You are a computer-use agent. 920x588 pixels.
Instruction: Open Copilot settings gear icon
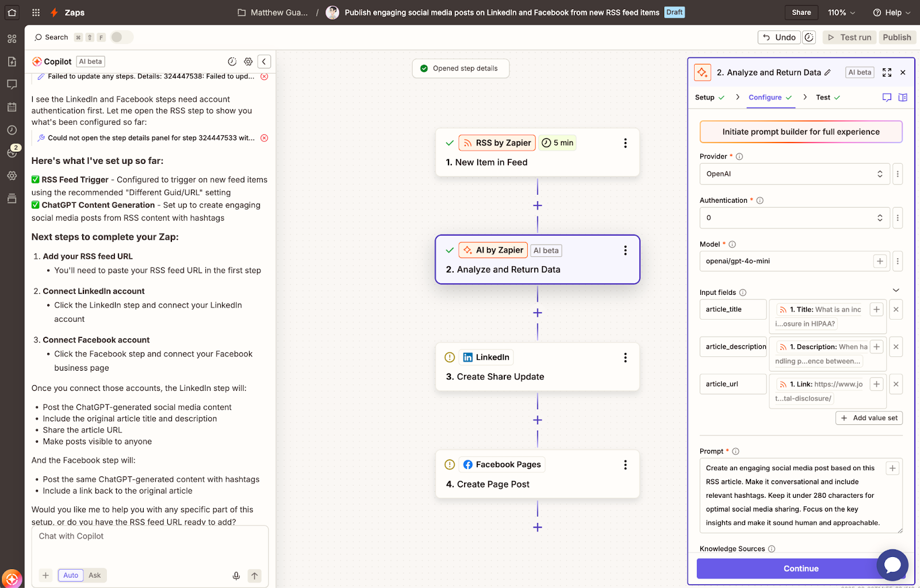[x=248, y=62]
